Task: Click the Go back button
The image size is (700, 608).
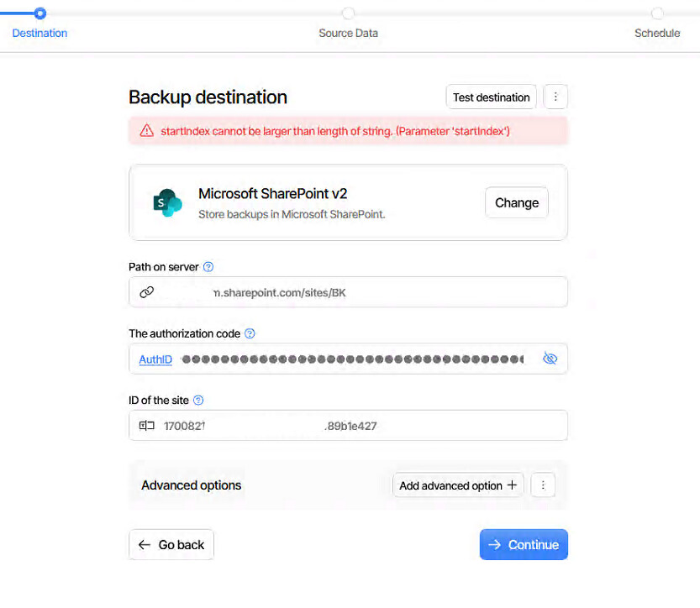Action: click(x=171, y=545)
